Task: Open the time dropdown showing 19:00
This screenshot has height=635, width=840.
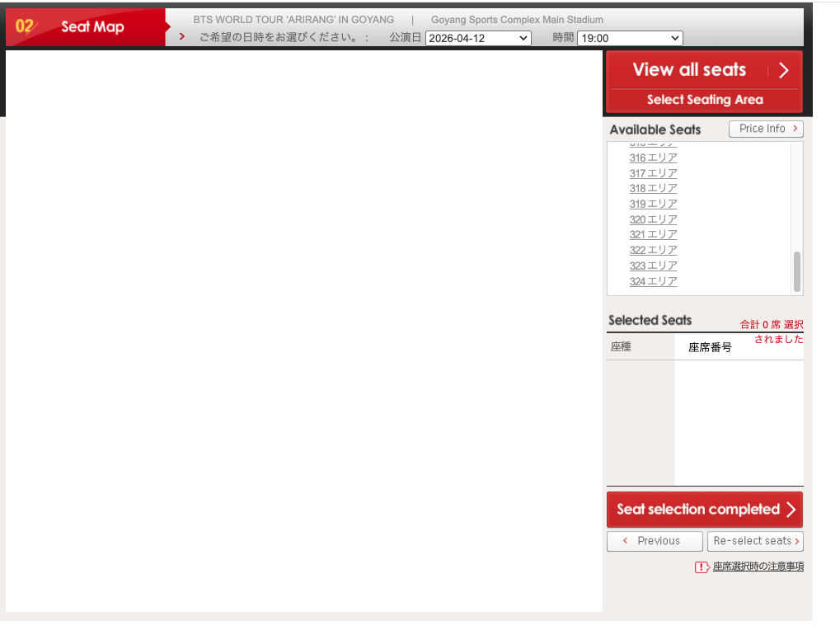Action: [x=630, y=38]
